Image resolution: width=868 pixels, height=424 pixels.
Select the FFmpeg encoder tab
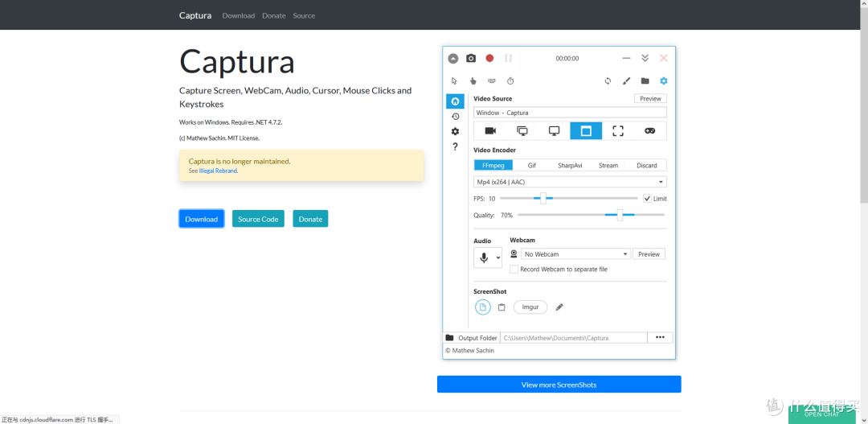(493, 165)
